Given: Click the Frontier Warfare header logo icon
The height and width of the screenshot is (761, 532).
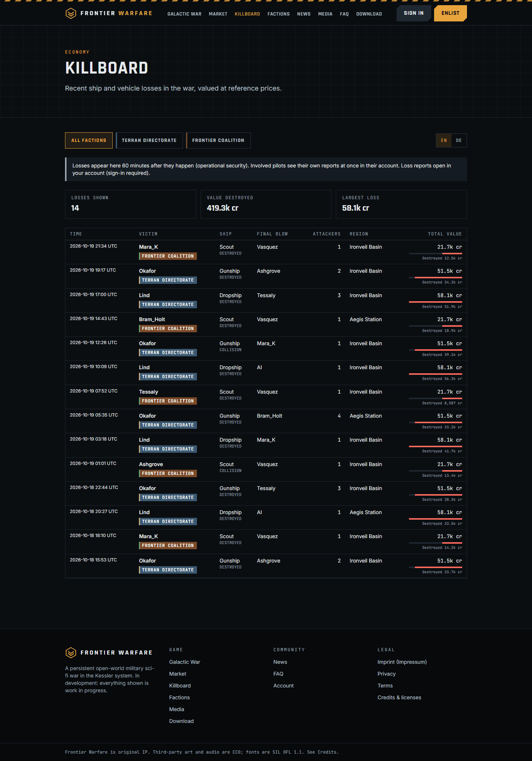Looking at the screenshot, I should coord(71,14).
